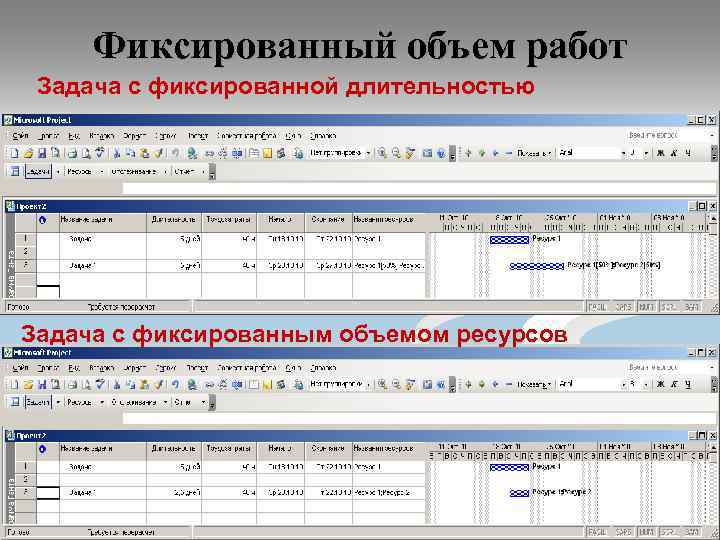Click Print icon in lower Project window
The width and height of the screenshot is (720, 540).
tap(72, 384)
